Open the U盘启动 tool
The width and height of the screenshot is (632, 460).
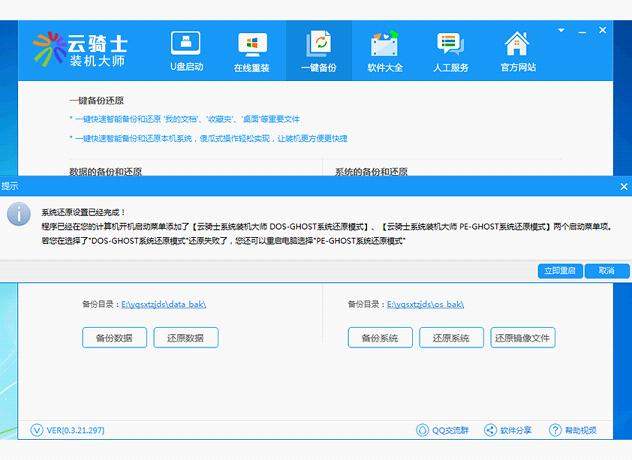186,52
